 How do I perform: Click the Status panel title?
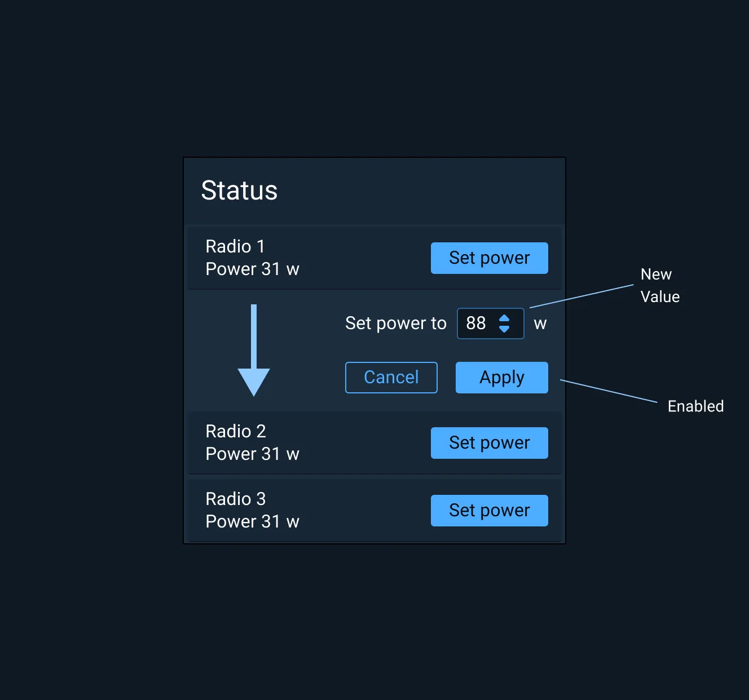coord(239,191)
